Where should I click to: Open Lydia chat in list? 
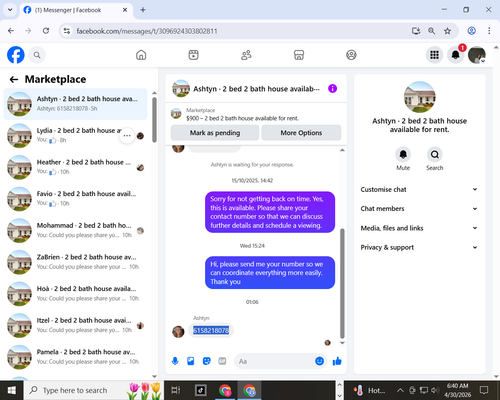[x=75, y=136]
